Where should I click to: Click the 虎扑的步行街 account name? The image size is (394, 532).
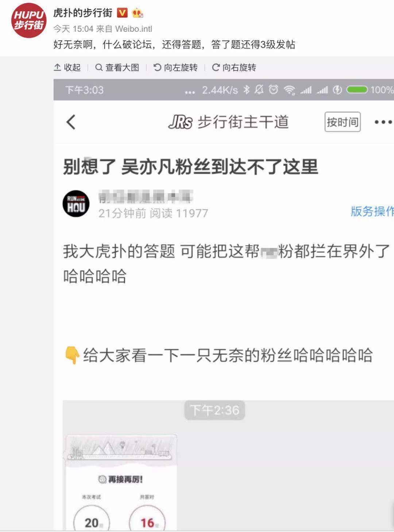pos(83,13)
